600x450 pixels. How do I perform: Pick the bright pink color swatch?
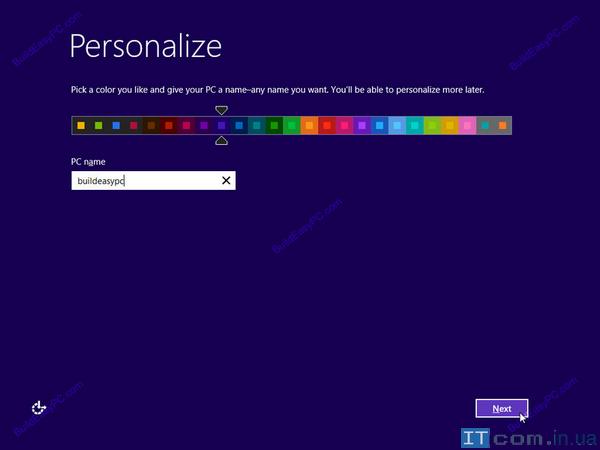point(467,126)
